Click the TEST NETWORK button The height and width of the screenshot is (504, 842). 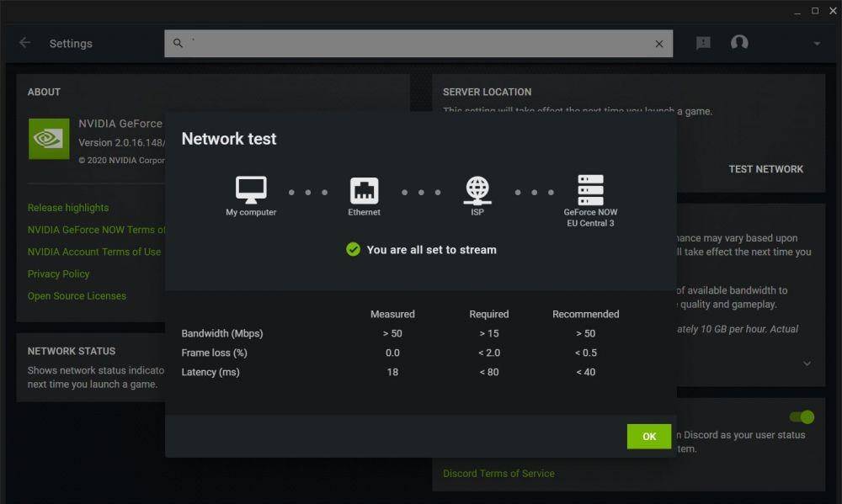pyautogui.click(x=765, y=169)
